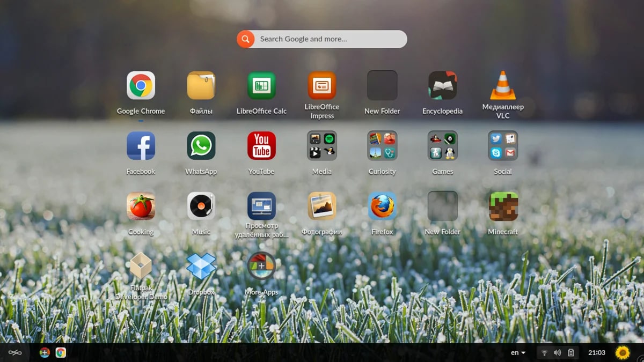The image size is (644, 362).
Task: Open the Фотографии photos app
Action: 322,206
